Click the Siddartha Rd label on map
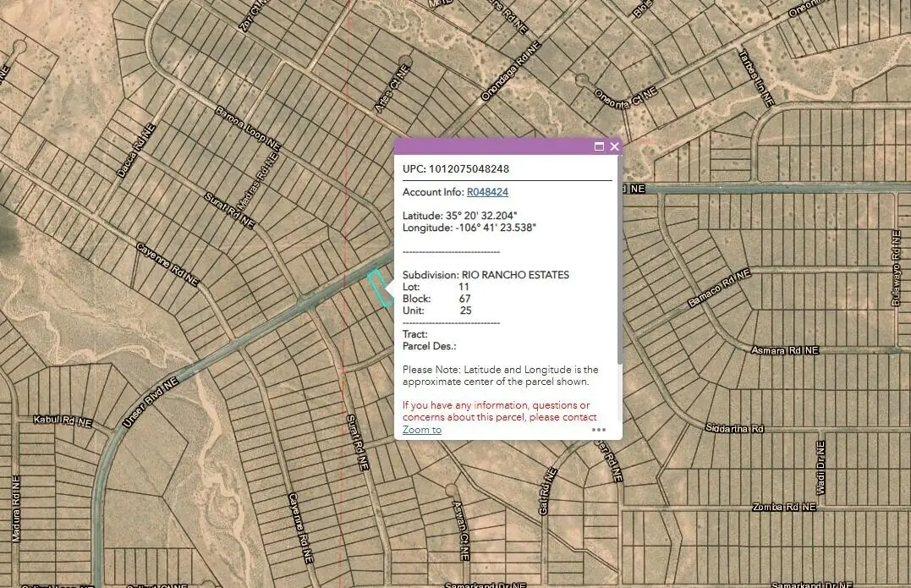This screenshot has height=588, width=911. click(734, 429)
